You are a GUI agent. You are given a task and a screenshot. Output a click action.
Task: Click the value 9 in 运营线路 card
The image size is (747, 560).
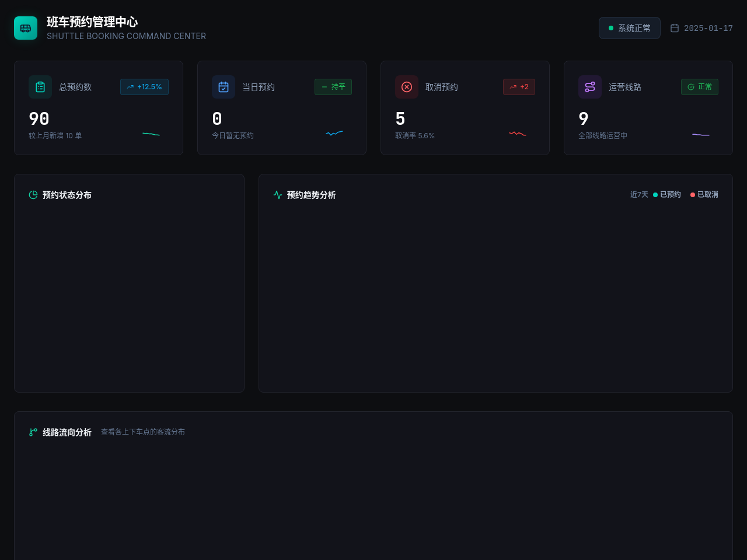click(x=584, y=119)
